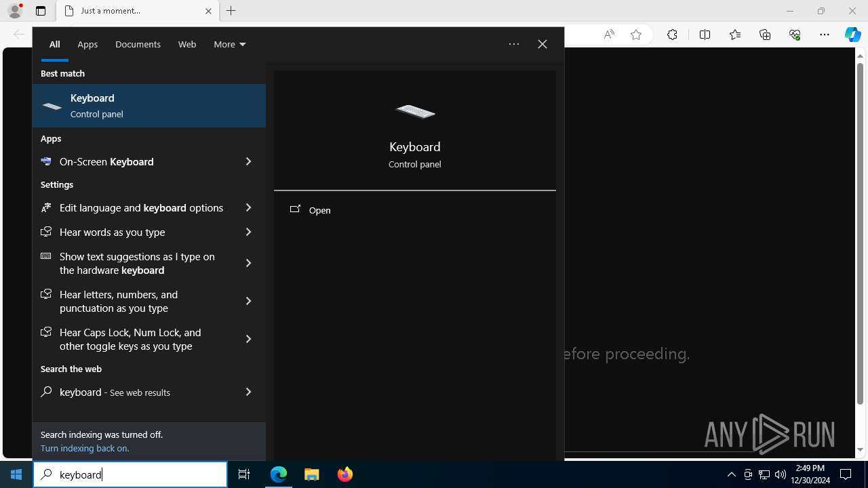Select the 'Just a moment...' browser tab
Image resolution: width=868 pixels, height=488 pixels.
click(x=138, y=11)
